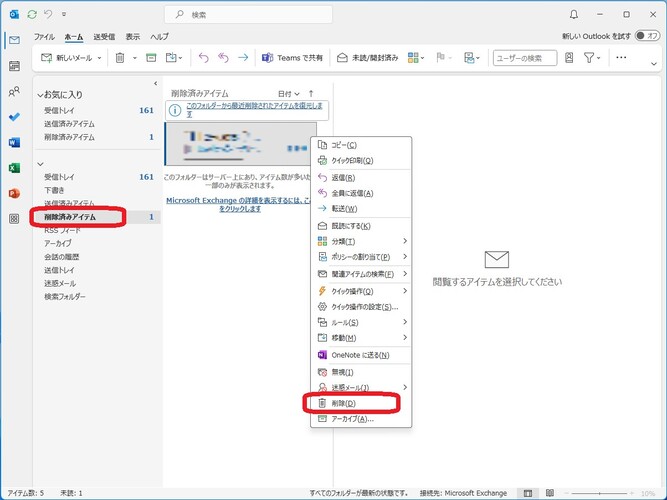The height and width of the screenshot is (500, 667).
Task: Open the To Do tasks icon
Action: pos(14,117)
